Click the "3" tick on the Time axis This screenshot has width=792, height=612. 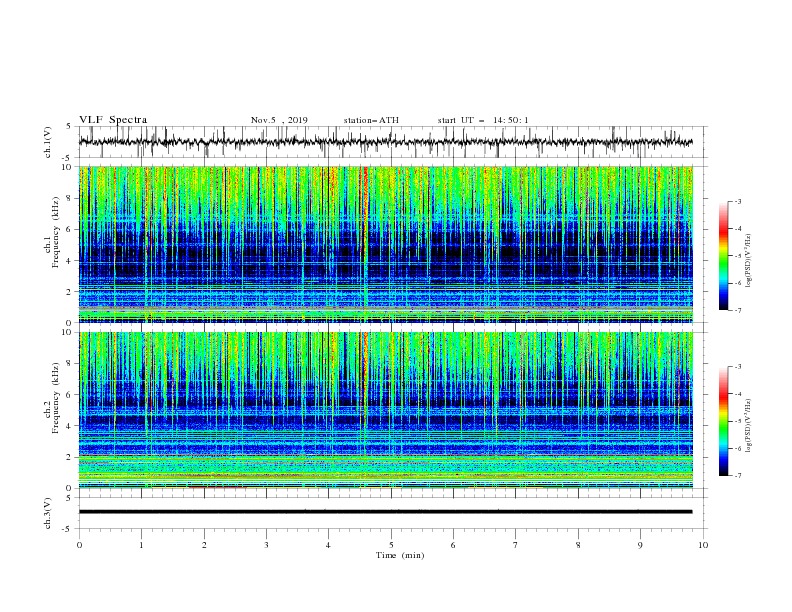pyautogui.click(x=266, y=545)
